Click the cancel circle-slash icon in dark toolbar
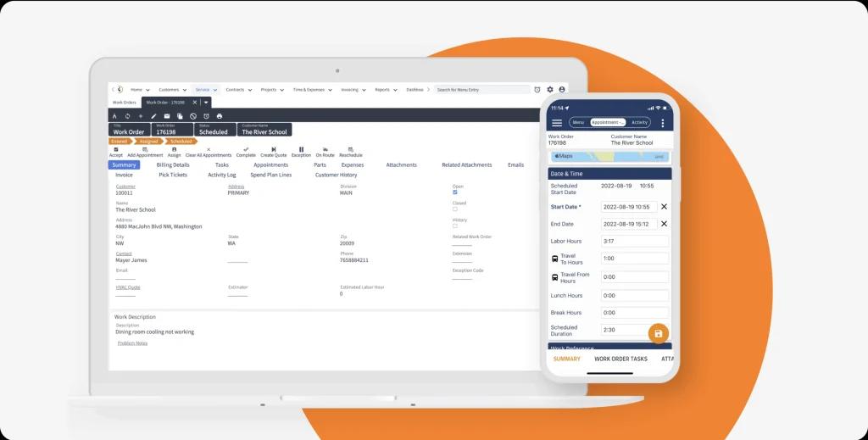 pyautogui.click(x=193, y=116)
